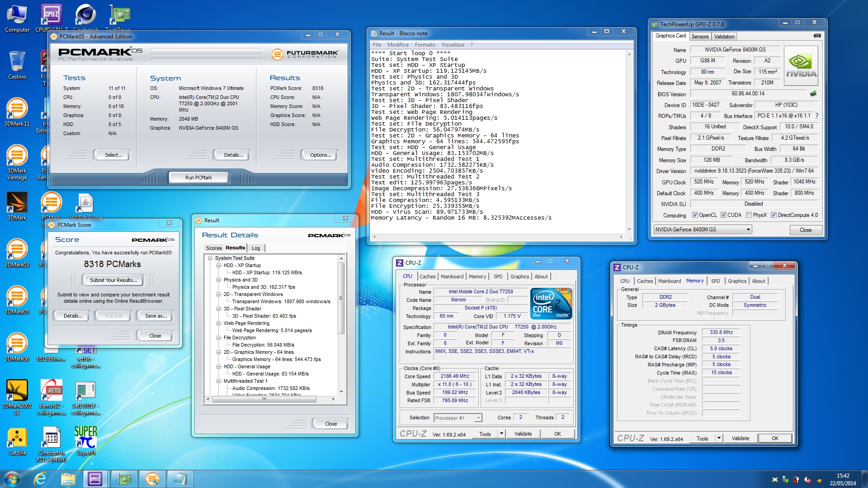This screenshot has width=868, height=488.
Task: Click the horizontal scrollbar in Result Details tree
Action: [x=270, y=399]
